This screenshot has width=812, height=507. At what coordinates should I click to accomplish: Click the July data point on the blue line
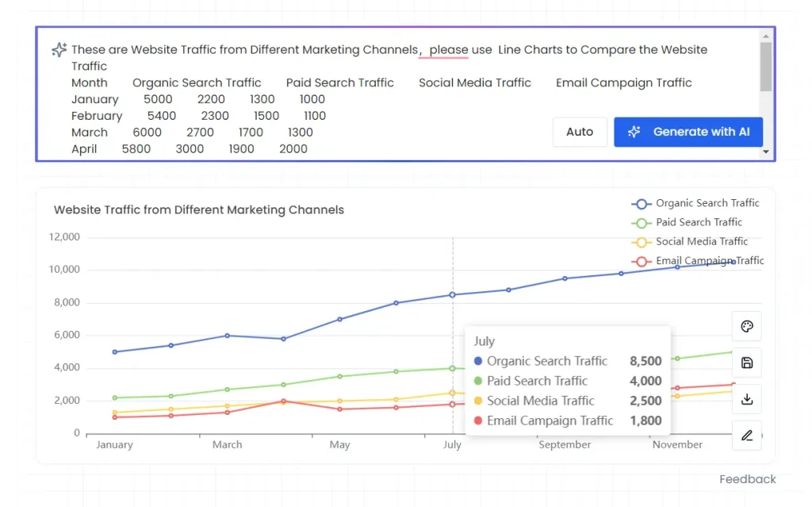[x=452, y=294]
